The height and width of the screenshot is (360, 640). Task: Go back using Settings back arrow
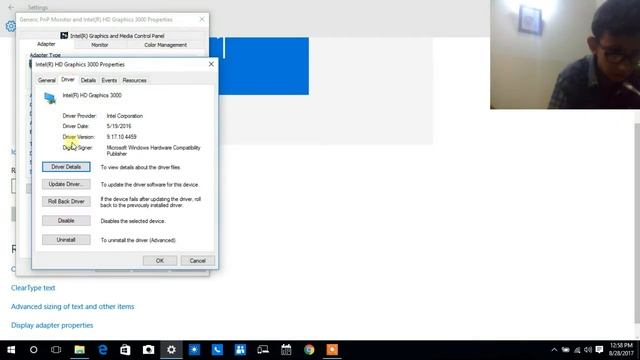(x=11, y=7)
